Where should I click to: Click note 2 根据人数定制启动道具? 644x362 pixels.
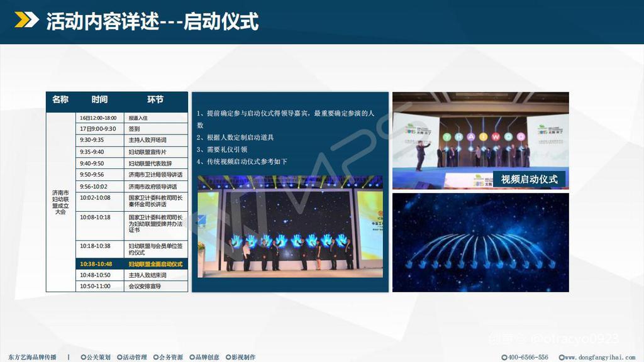click(235, 138)
